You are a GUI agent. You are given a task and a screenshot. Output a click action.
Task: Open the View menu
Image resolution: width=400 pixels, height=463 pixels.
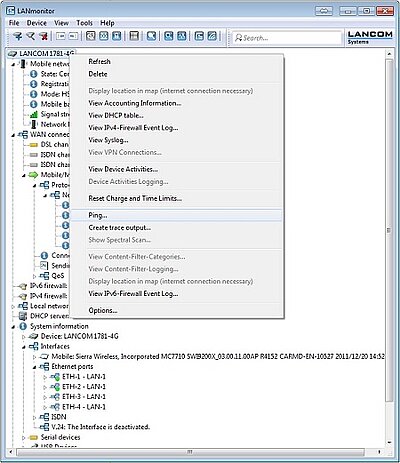pos(61,23)
